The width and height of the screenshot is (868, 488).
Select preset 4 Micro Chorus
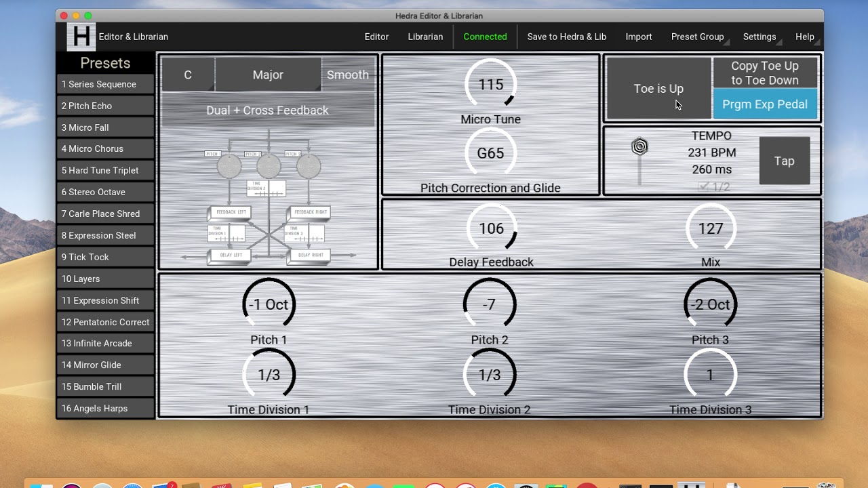point(106,148)
